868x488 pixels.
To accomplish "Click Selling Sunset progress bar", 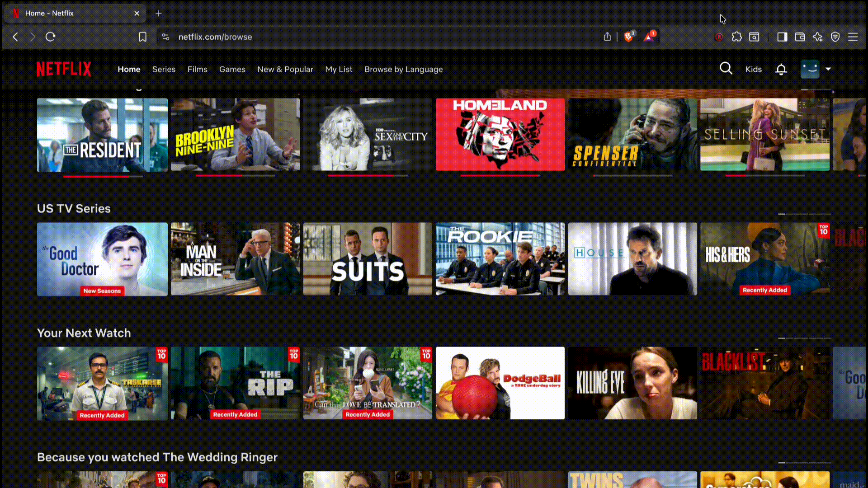I will click(x=765, y=175).
